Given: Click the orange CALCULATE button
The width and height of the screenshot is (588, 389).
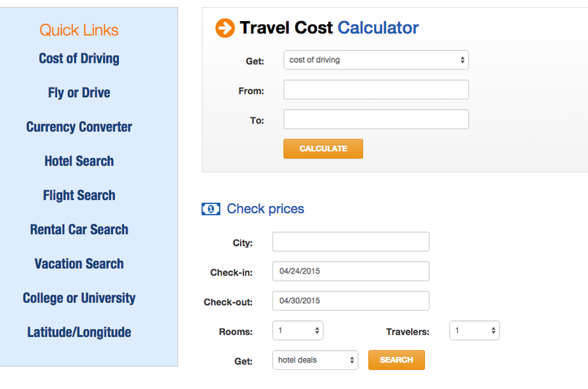Looking at the screenshot, I should point(323,149).
